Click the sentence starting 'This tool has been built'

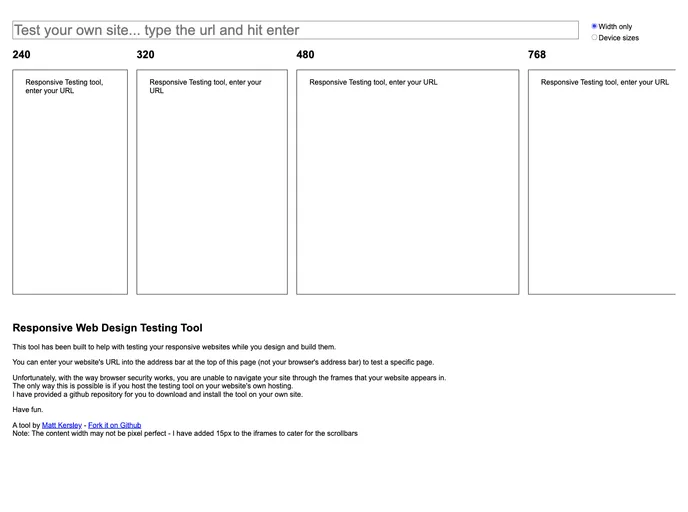[x=174, y=347]
